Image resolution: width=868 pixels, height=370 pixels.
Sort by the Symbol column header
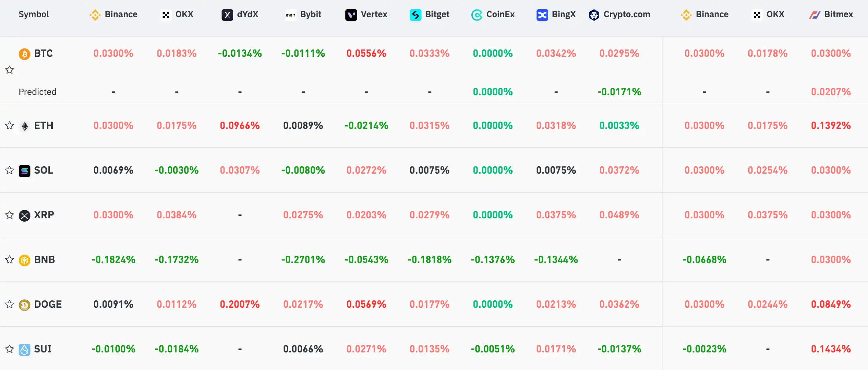34,14
